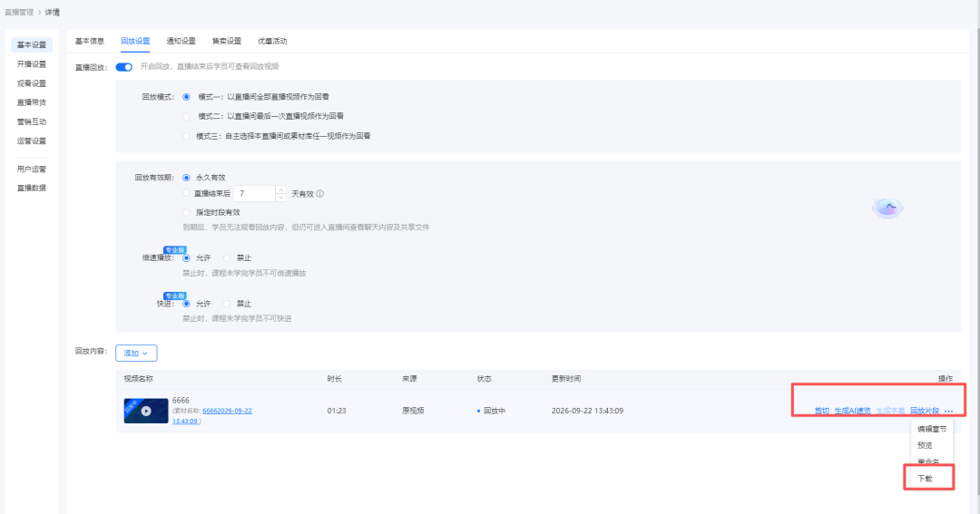This screenshot has height=514, width=980.
Task: Open 营销互动 in the sidebar
Action: coord(31,121)
